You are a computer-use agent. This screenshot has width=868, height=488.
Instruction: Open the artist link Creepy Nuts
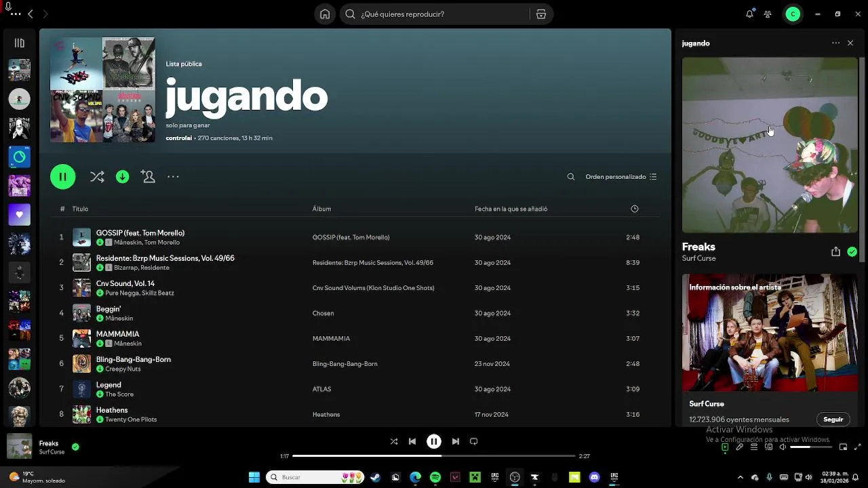click(x=123, y=369)
